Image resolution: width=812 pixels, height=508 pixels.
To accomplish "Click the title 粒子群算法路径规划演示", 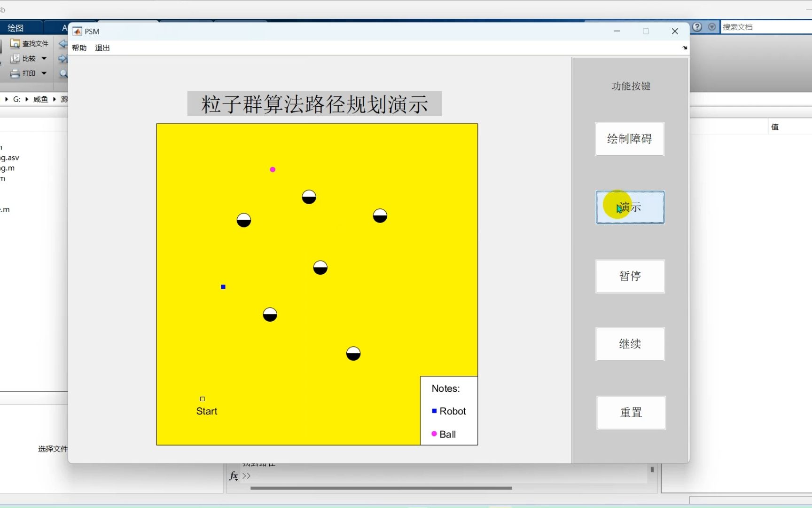I will 314,104.
